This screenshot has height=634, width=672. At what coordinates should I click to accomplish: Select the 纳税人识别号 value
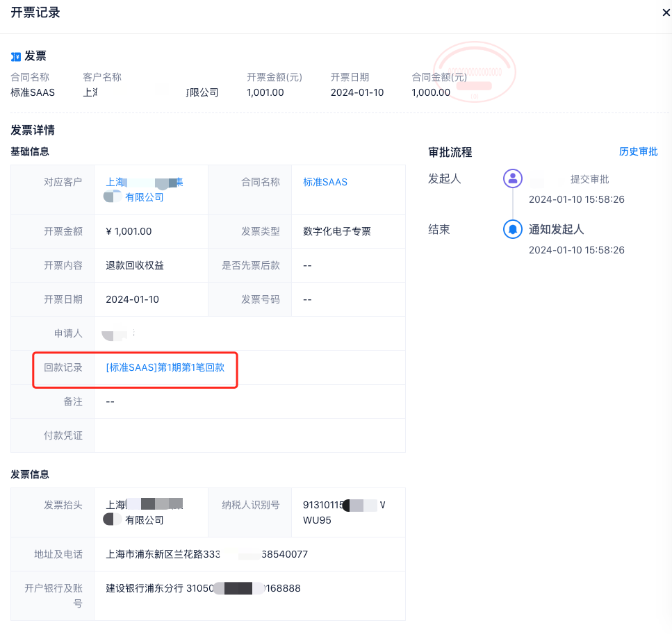[343, 512]
